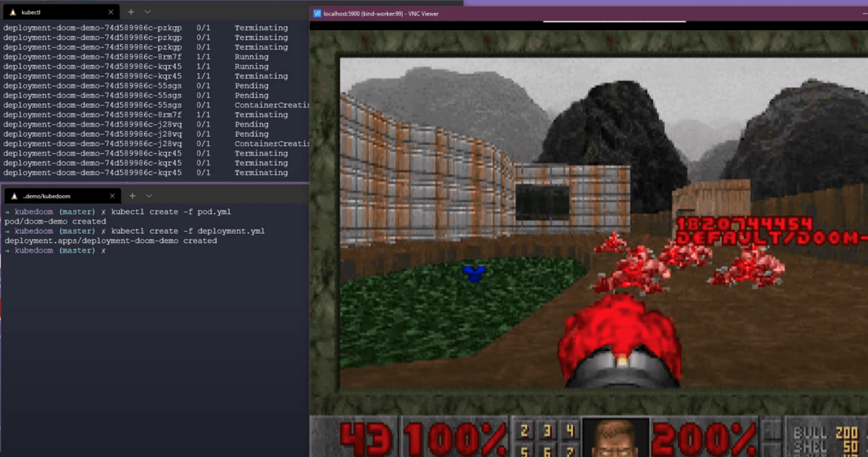Image resolution: width=868 pixels, height=457 pixels.
Task: Select the kubectl tab
Action: (x=61, y=12)
